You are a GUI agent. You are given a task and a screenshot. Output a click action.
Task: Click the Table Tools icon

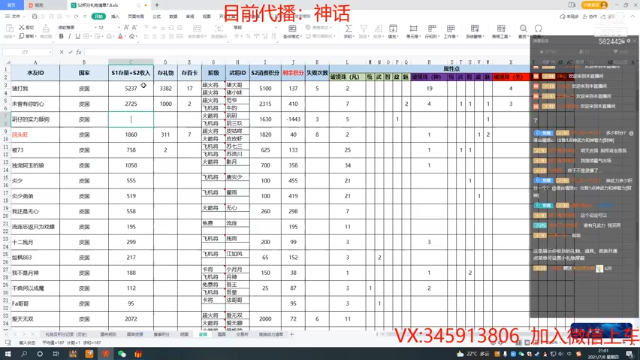[x=501, y=28]
